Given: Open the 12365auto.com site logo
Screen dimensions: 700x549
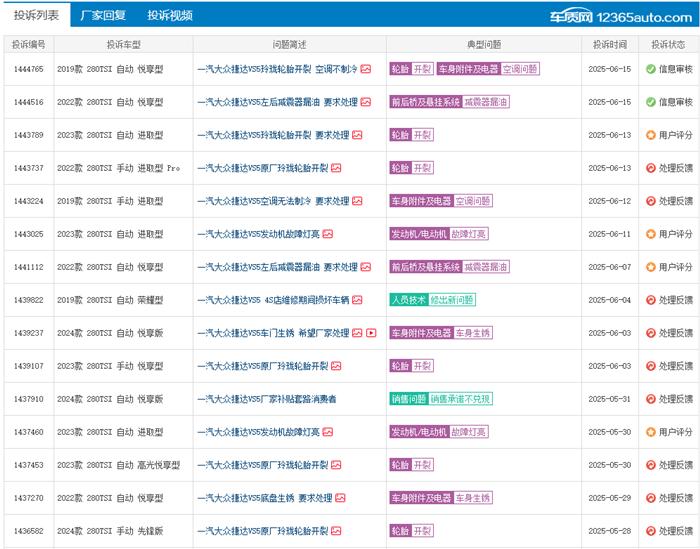Looking at the screenshot, I should pos(621,17).
